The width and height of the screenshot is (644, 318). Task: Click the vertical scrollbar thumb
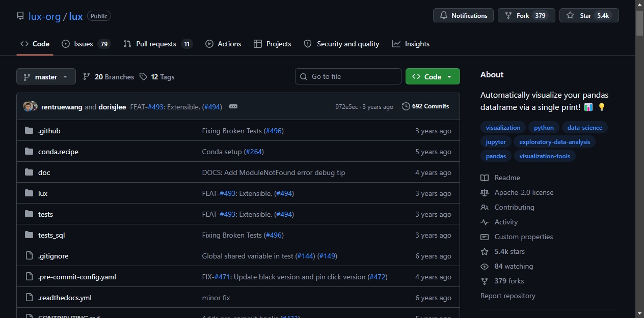pyautogui.click(x=639, y=22)
